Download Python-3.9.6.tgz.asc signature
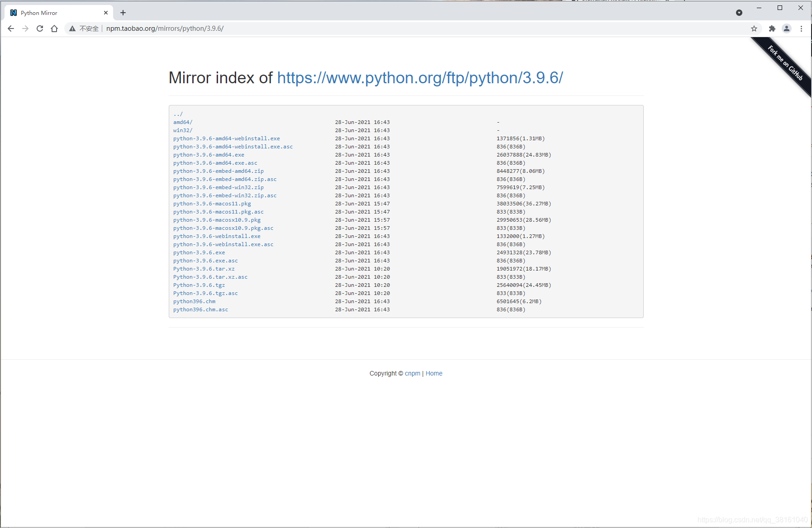Viewport: 812px width, 528px height. [205, 293]
